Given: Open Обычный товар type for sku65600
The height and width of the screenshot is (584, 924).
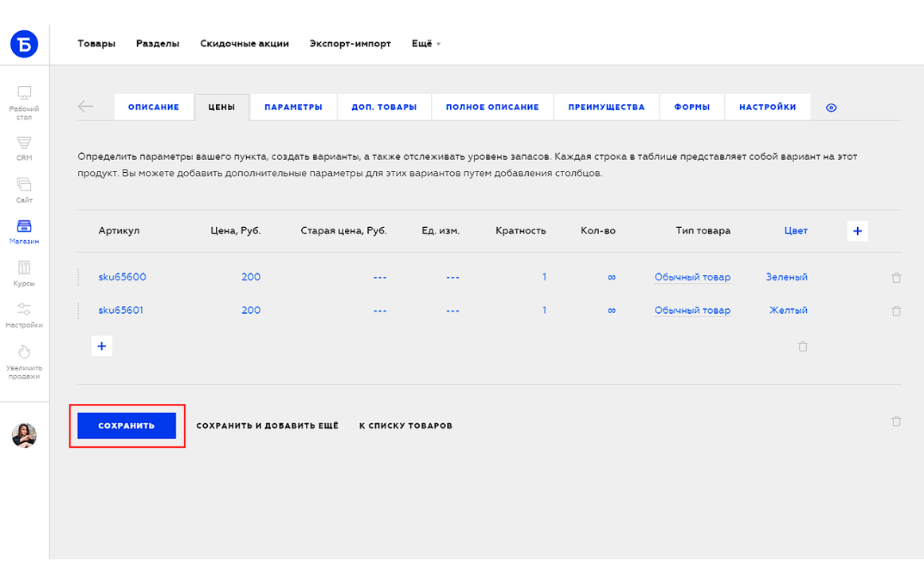Looking at the screenshot, I should [x=692, y=277].
